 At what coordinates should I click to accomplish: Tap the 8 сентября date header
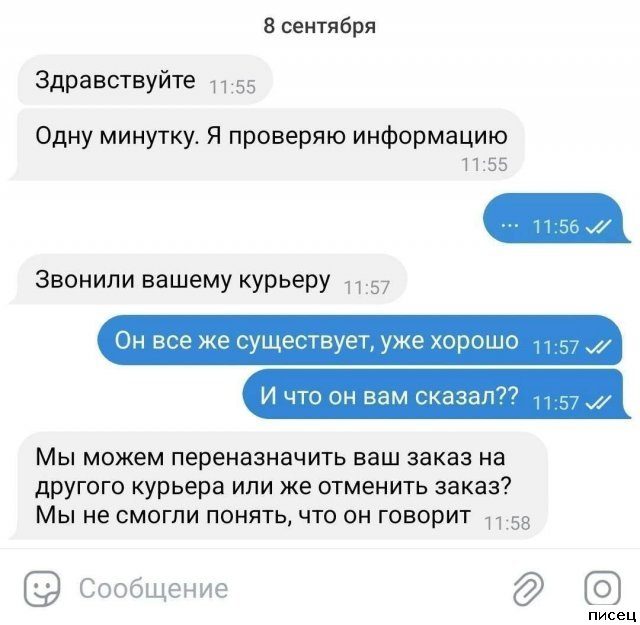(x=319, y=26)
